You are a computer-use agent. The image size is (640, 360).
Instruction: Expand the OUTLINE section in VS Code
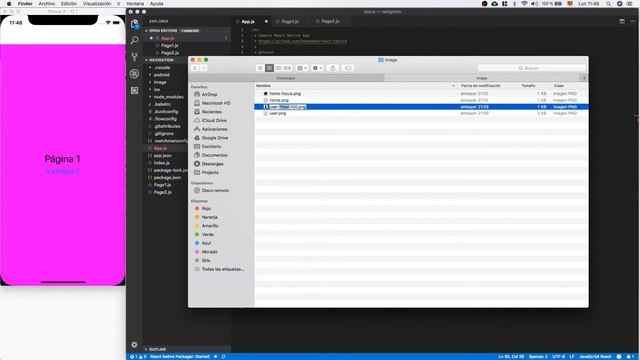click(x=157, y=349)
